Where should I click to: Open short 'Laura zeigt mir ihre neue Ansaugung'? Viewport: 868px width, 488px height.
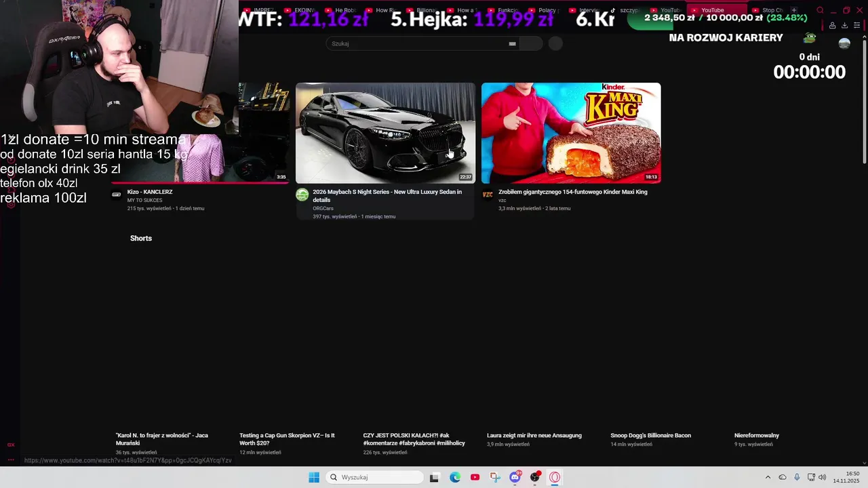[534, 436]
